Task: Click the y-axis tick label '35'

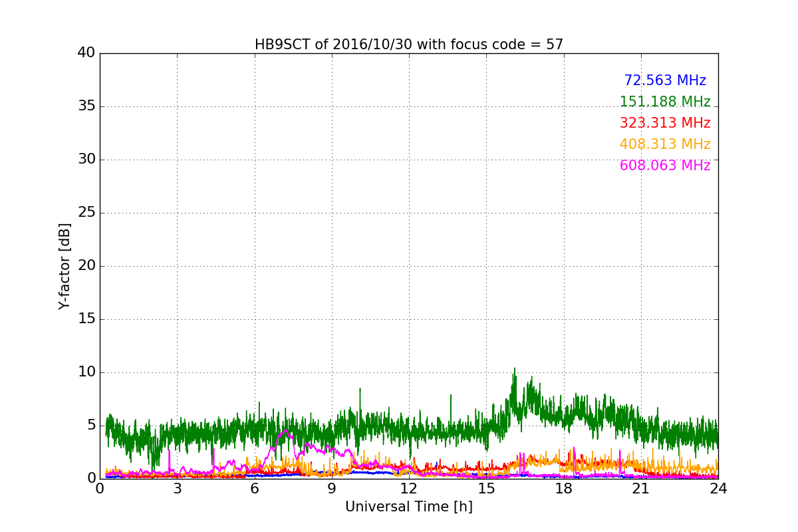Action: [86, 106]
